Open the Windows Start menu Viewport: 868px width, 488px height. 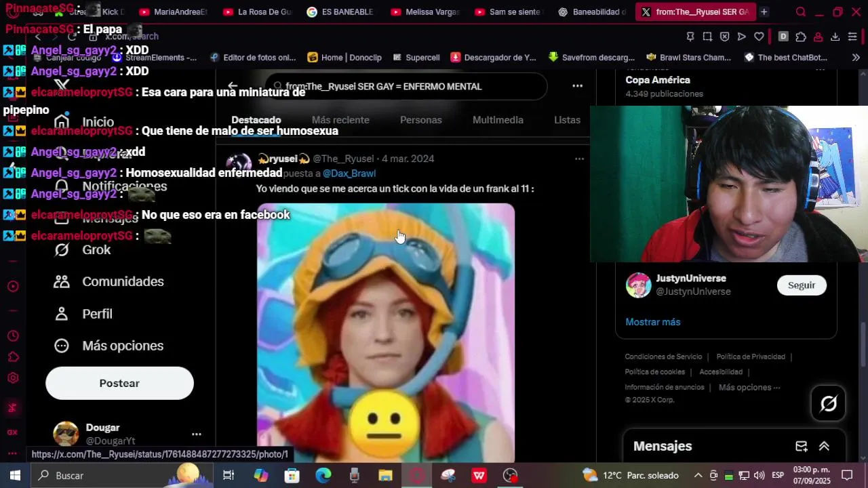pos(15,475)
